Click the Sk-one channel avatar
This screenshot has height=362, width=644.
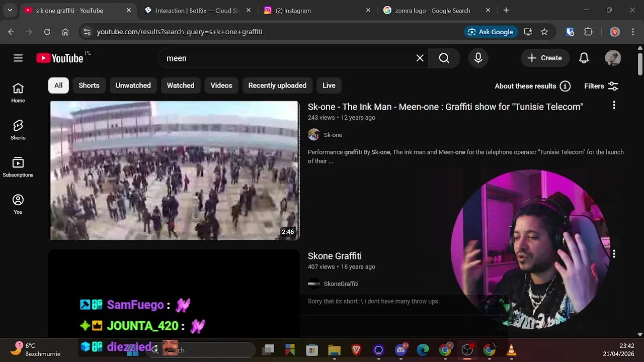(x=313, y=135)
